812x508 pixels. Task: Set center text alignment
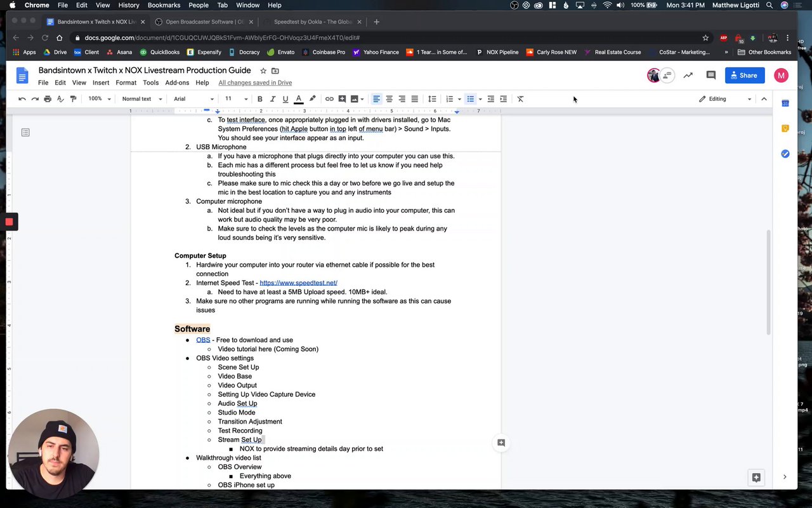pos(389,99)
